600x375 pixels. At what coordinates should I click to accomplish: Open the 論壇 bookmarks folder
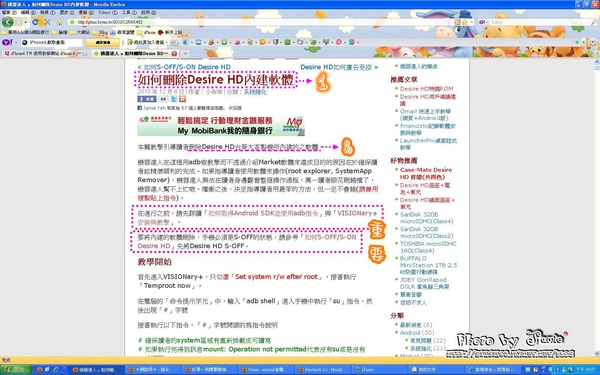coord(59,33)
